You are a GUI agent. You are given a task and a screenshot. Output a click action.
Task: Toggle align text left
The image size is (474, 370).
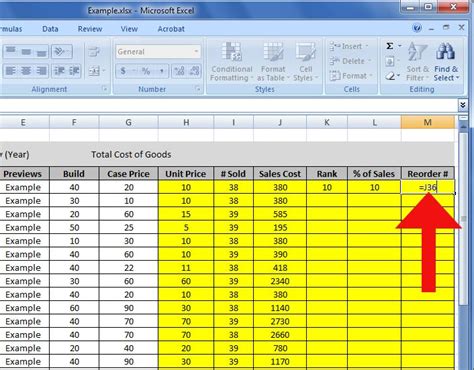pyautogui.click(x=11, y=71)
